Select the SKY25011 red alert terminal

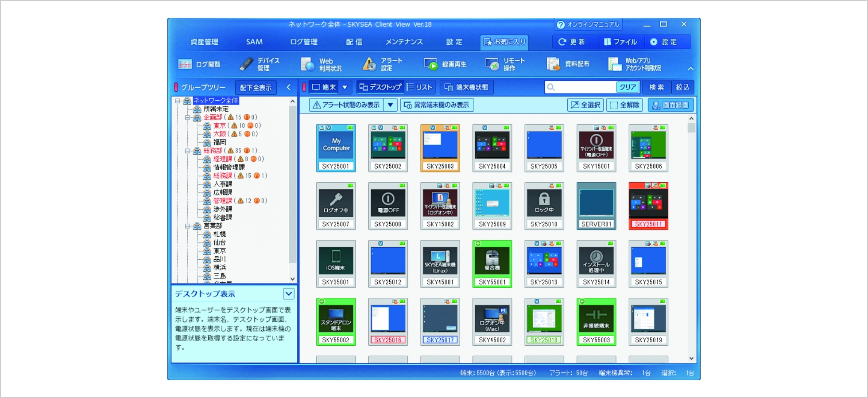648,206
